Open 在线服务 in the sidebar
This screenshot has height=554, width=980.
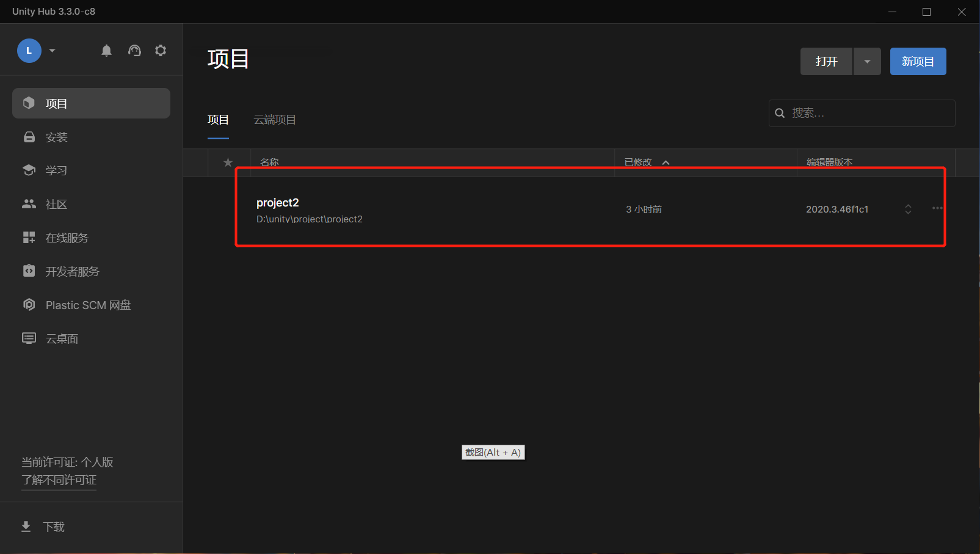91,238
